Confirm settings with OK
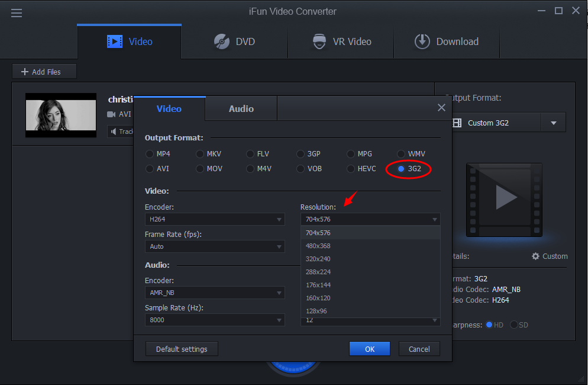This screenshot has height=385, width=588. point(369,349)
